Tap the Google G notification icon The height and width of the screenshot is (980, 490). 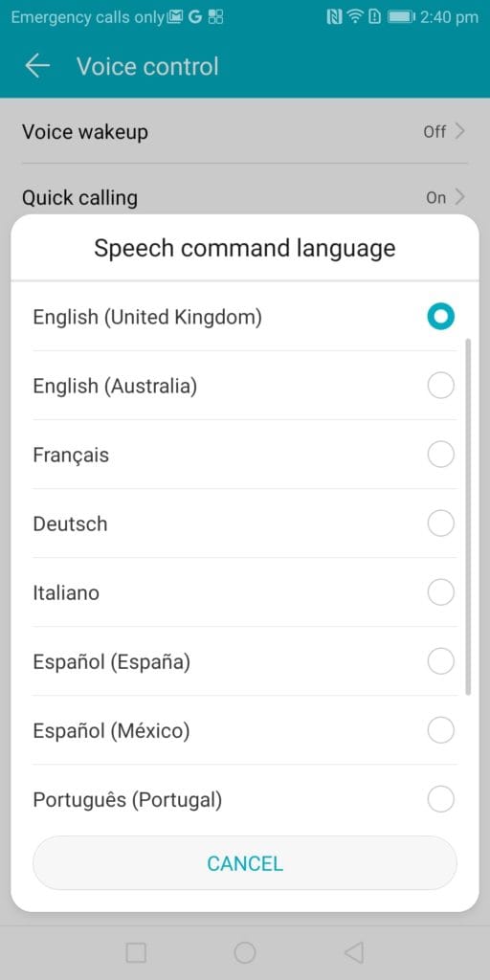click(195, 17)
